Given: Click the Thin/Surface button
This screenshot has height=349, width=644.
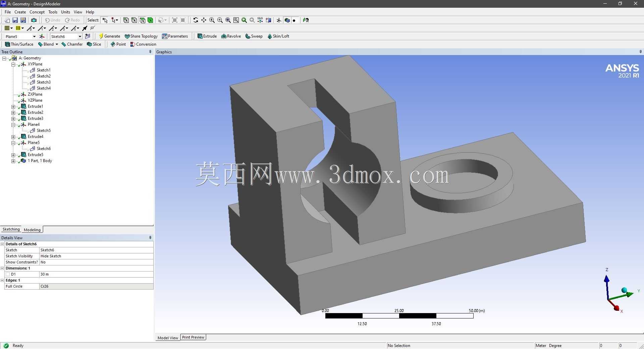Looking at the screenshot, I should coord(19,44).
